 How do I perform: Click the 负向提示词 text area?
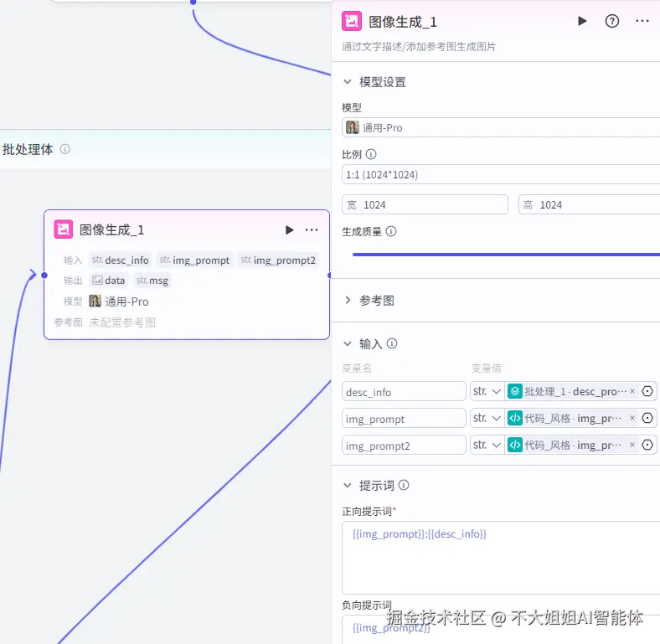coord(501,630)
